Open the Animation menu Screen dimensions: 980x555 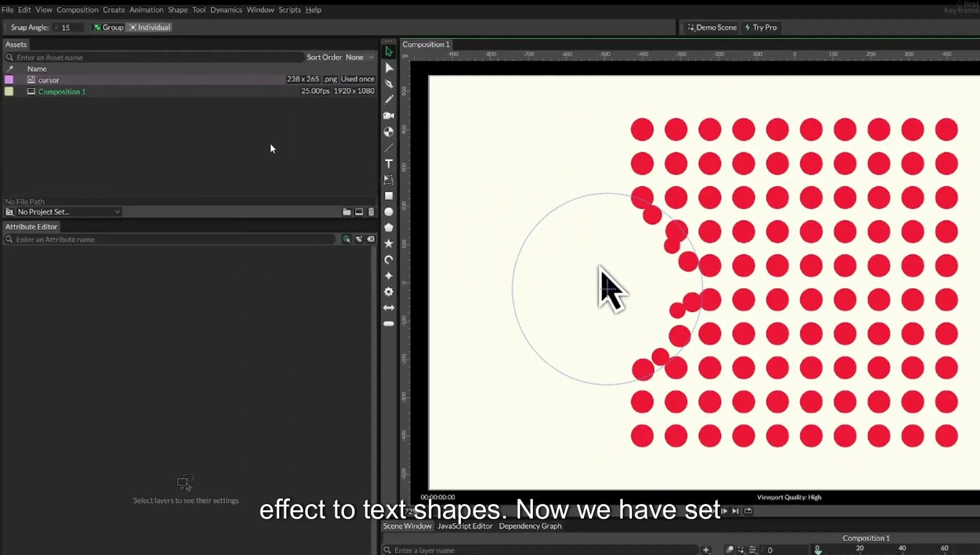[x=146, y=10]
